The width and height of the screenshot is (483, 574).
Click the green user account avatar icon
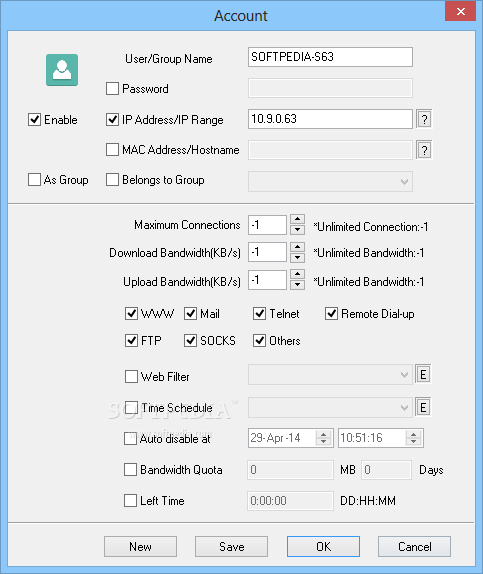pos(62,70)
